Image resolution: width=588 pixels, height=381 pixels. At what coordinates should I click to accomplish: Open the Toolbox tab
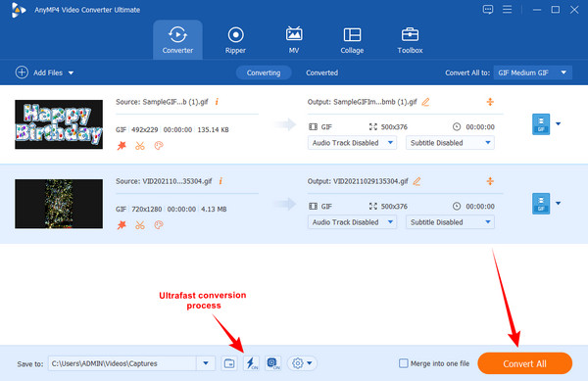[410, 40]
